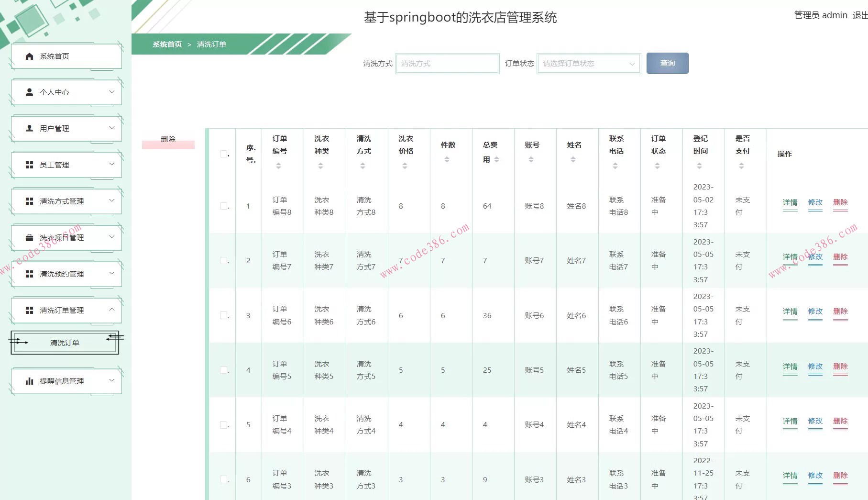Image resolution: width=868 pixels, height=500 pixels.
Task: Click the 系统首页 home icon in sidebar
Action: [29, 56]
